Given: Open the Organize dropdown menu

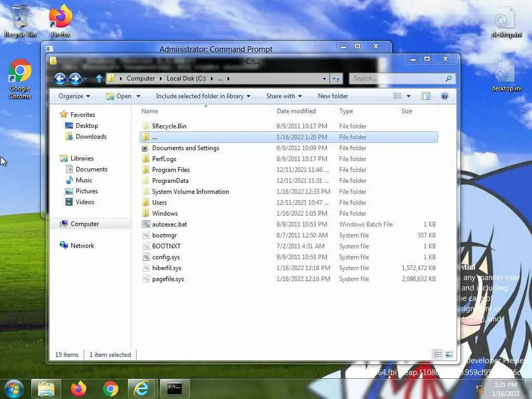Looking at the screenshot, I should click(x=74, y=96).
